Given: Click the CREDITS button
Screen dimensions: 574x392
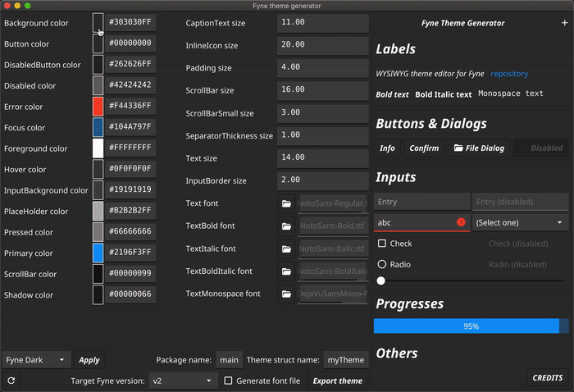Looking at the screenshot, I should click(x=547, y=377).
